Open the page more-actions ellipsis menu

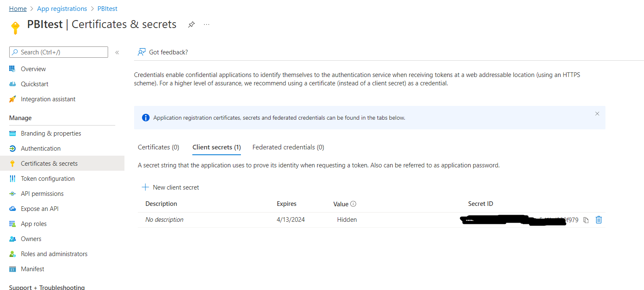click(206, 24)
